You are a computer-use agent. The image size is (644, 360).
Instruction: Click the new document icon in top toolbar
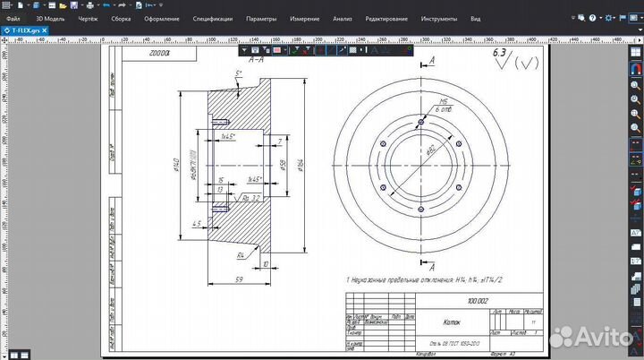coord(21,5)
